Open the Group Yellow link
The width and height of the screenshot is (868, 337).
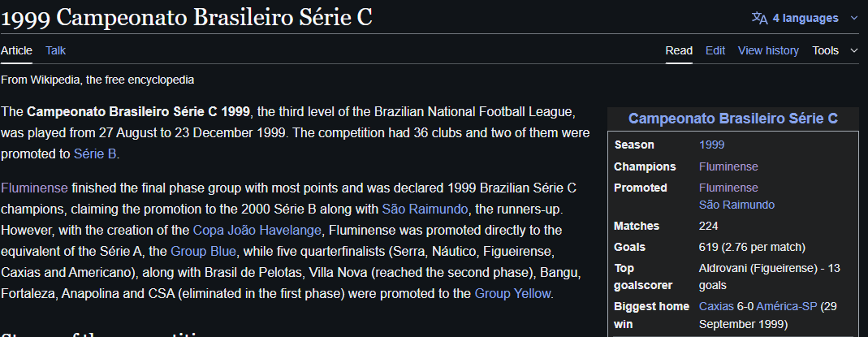point(513,293)
